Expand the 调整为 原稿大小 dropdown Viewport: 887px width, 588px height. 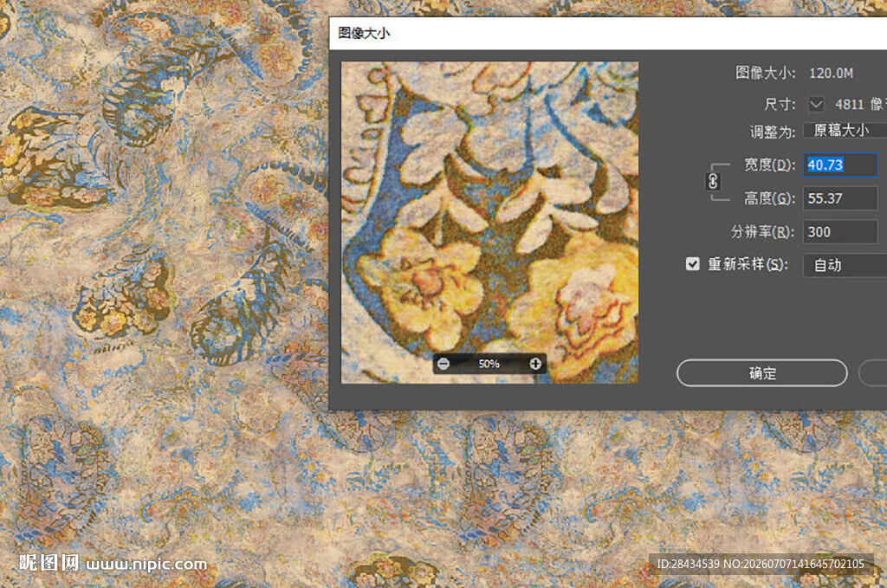coord(845,130)
